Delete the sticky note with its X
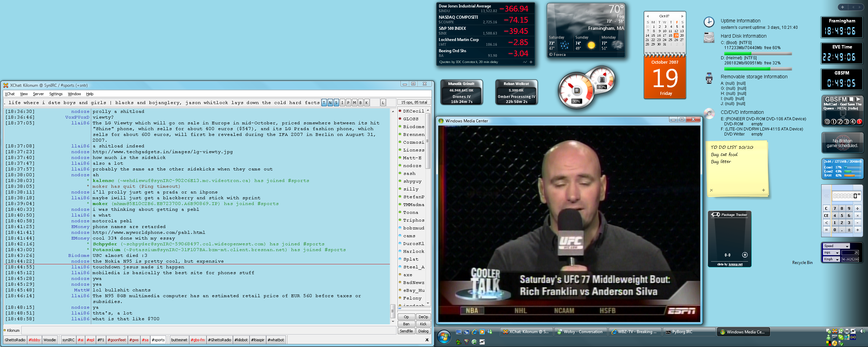The height and width of the screenshot is (347, 868). [x=711, y=190]
